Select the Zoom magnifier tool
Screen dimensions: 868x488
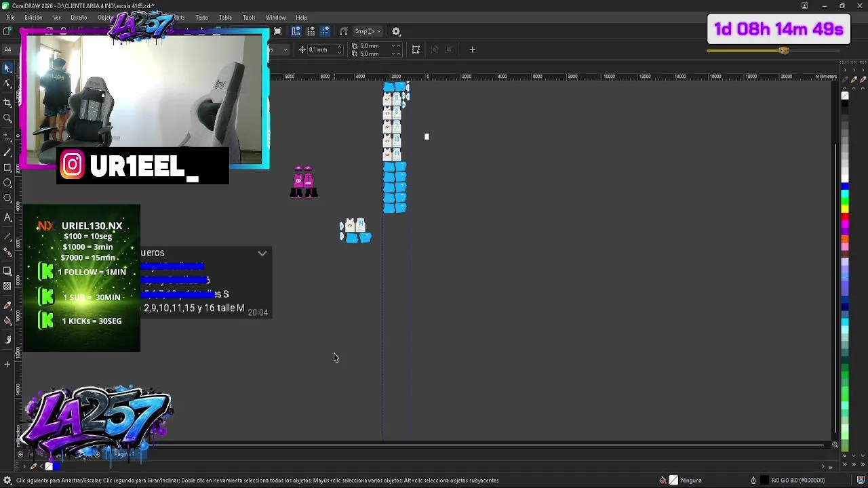coord(7,119)
